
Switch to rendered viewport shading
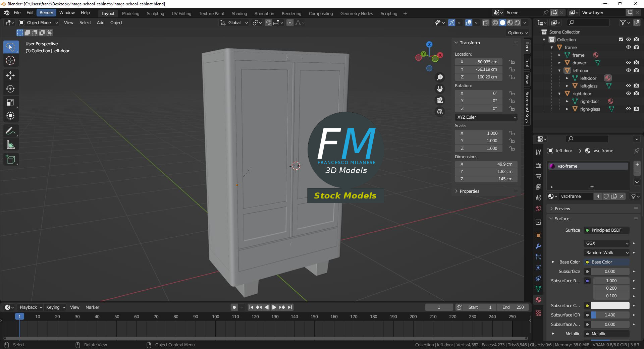click(518, 23)
